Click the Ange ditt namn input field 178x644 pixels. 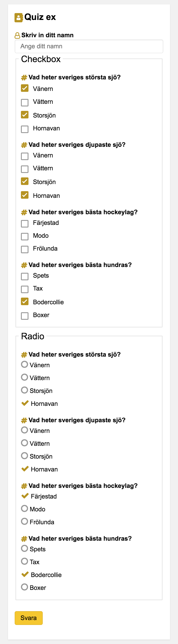pyautogui.click(x=89, y=47)
